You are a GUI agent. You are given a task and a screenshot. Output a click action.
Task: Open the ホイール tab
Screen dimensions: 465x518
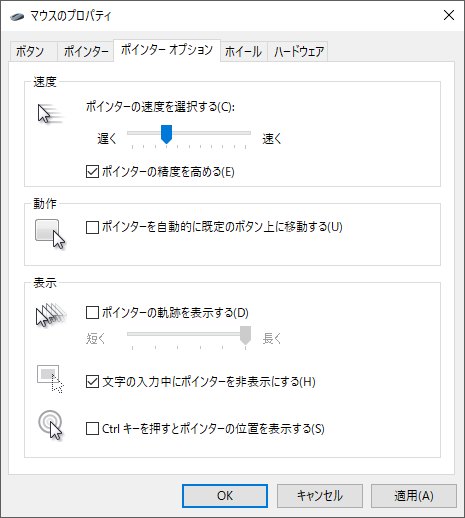[x=243, y=52]
